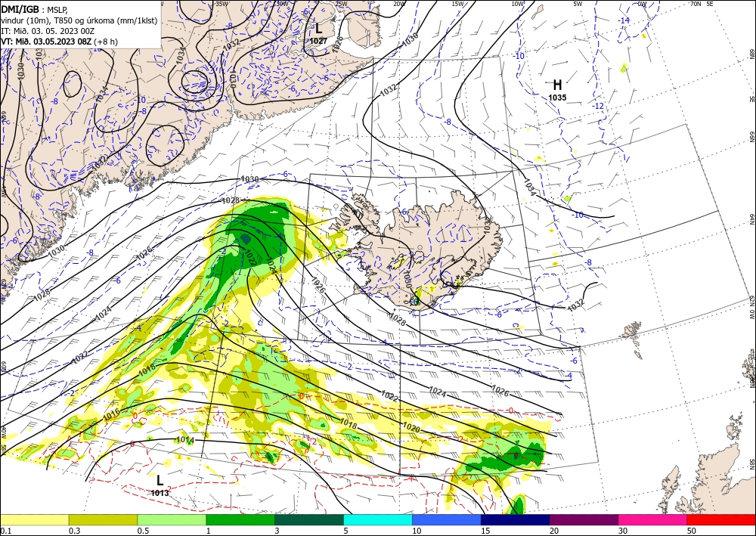Click the '1020' isobar label
Viewport: 756px width, 536px height.
coord(412,429)
